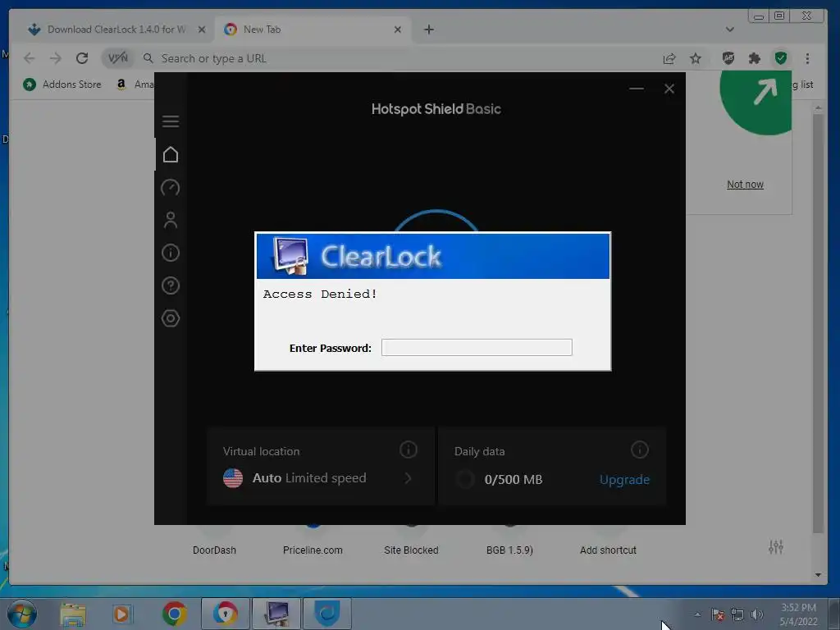Open Windows Media Player from the taskbar
This screenshot has height=630, width=840.
[122, 614]
